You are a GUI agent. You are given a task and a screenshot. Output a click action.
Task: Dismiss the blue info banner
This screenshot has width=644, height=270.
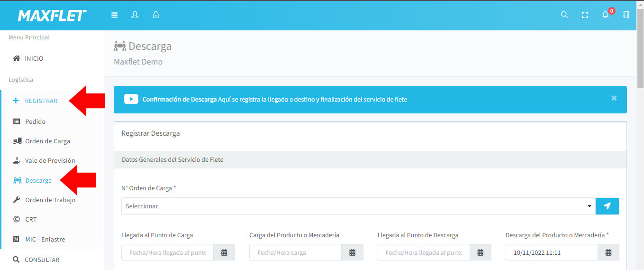[614, 98]
